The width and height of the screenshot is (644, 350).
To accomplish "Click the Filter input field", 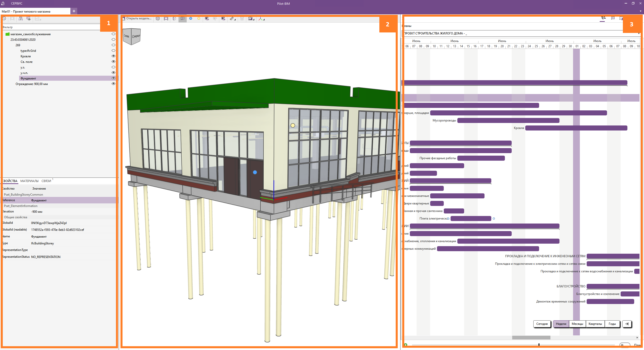I will [50, 27].
